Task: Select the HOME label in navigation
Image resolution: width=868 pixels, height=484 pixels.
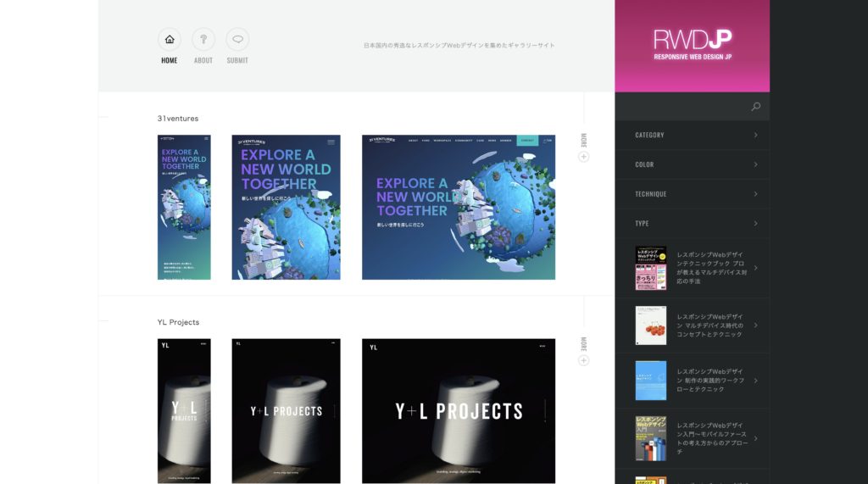Action: [x=170, y=60]
